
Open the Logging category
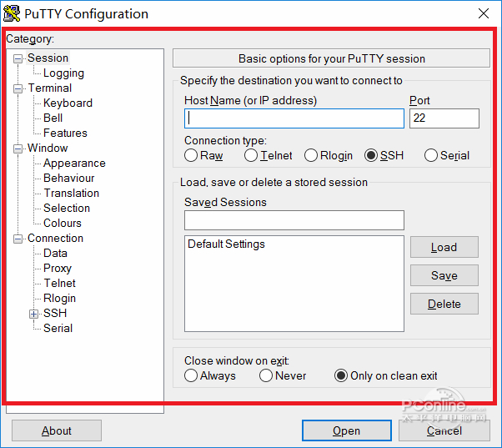tap(63, 73)
